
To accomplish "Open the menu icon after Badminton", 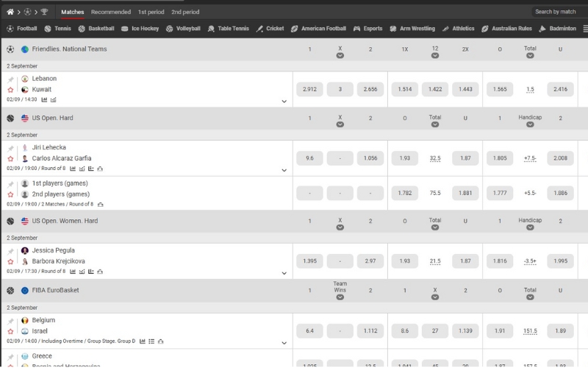I will 585,29.
